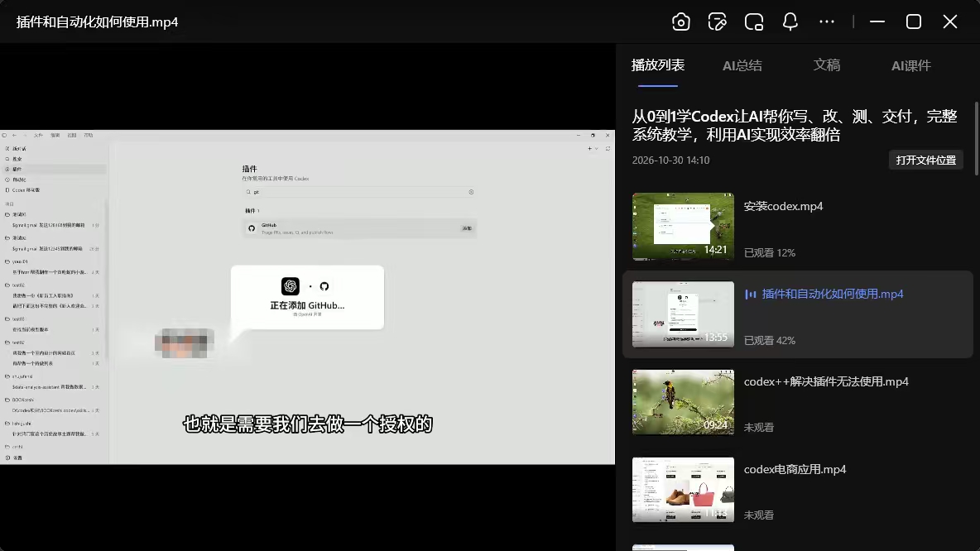Click the video playback area to pause
The width and height of the screenshot is (980, 551).
pos(308,297)
